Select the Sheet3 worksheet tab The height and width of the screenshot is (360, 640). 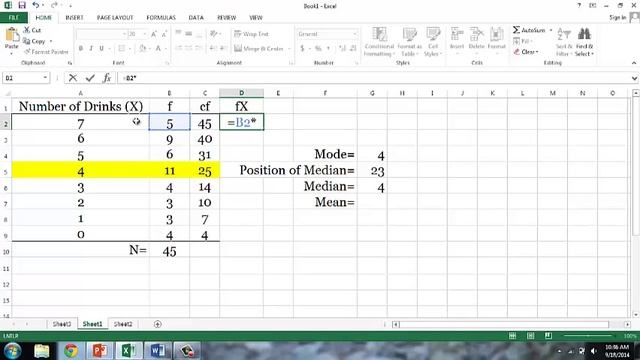62,324
